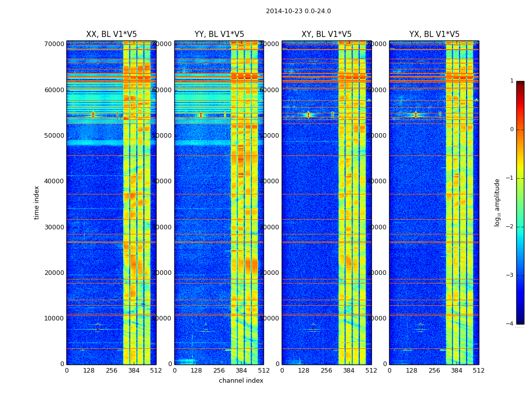The height and width of the screenshot is (405, 532).
Task: Click the colorbar tick labeled 0
Action: coord(512,130)
